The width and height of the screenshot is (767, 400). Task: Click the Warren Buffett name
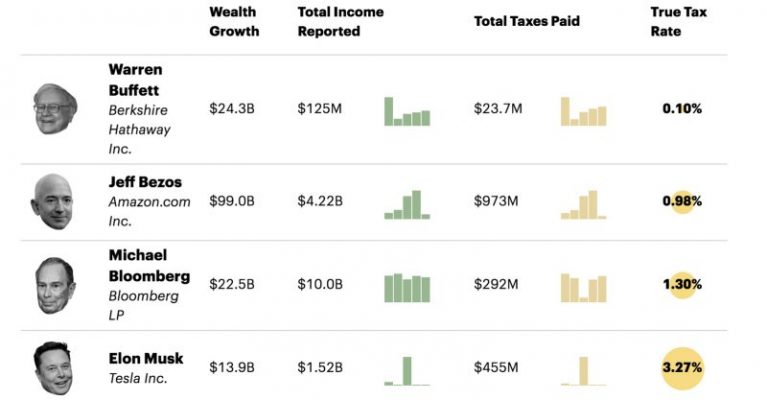[x=135, y=79]
